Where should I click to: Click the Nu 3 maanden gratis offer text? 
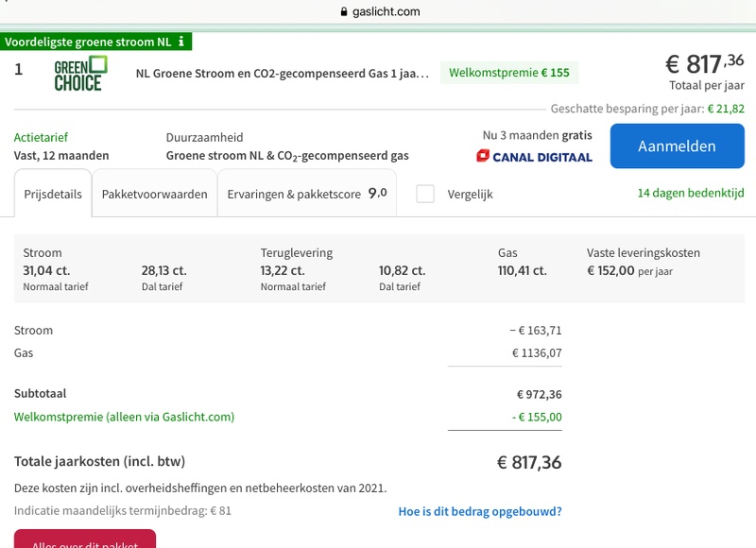537,136
